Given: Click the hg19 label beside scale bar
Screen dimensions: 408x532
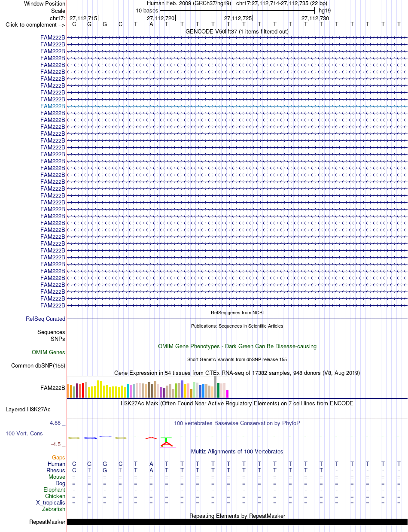Looking at the screenshot, I should pyautogui.click(x=324, y=11).
